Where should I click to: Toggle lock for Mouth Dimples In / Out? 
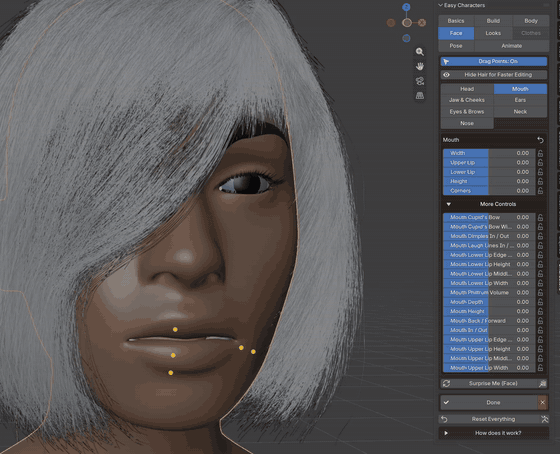coord(540,236)
